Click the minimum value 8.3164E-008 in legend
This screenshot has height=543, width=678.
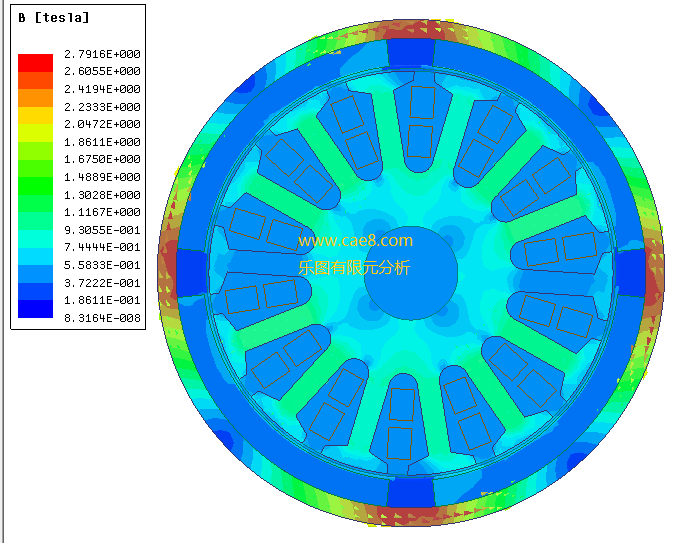click(102, 318)
